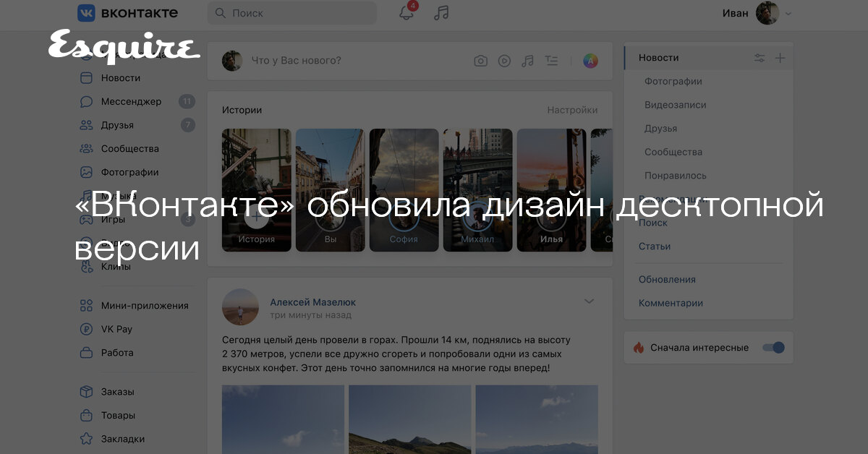Viewport: 868px width, 454px height.
Task: Click the Поиск search field
Action: 292,13
